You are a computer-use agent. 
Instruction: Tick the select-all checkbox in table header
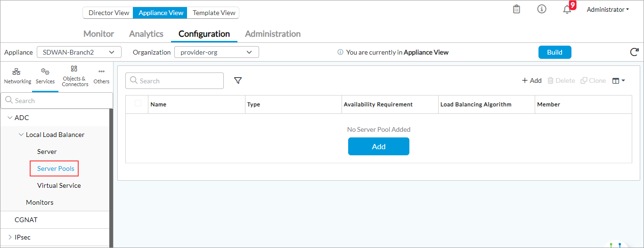(x=138, y=104)
